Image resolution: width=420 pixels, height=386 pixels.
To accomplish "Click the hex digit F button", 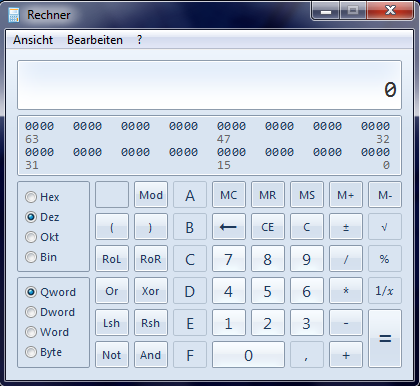I will tap(190, 355).
